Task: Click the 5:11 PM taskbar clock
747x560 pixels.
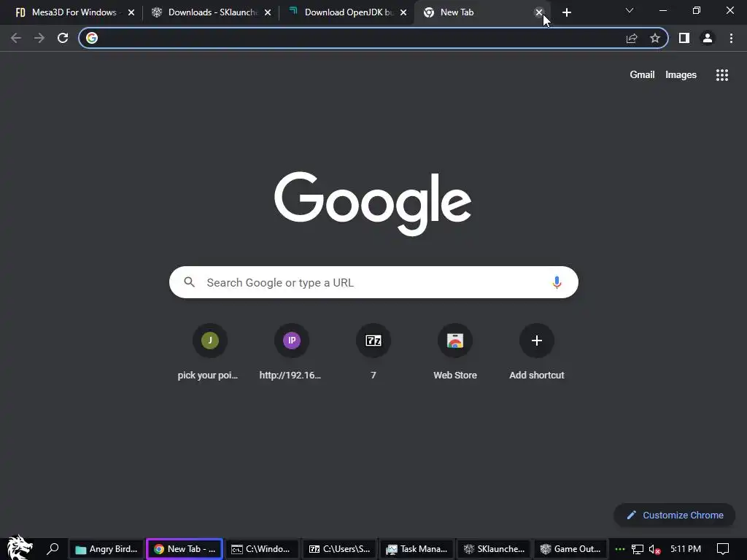Action: (686, 549)
